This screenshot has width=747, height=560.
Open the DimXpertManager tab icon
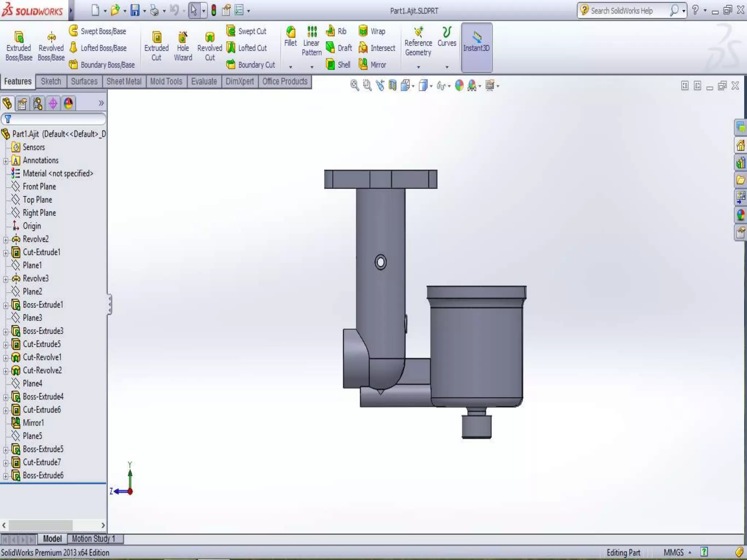click(53, 104)
